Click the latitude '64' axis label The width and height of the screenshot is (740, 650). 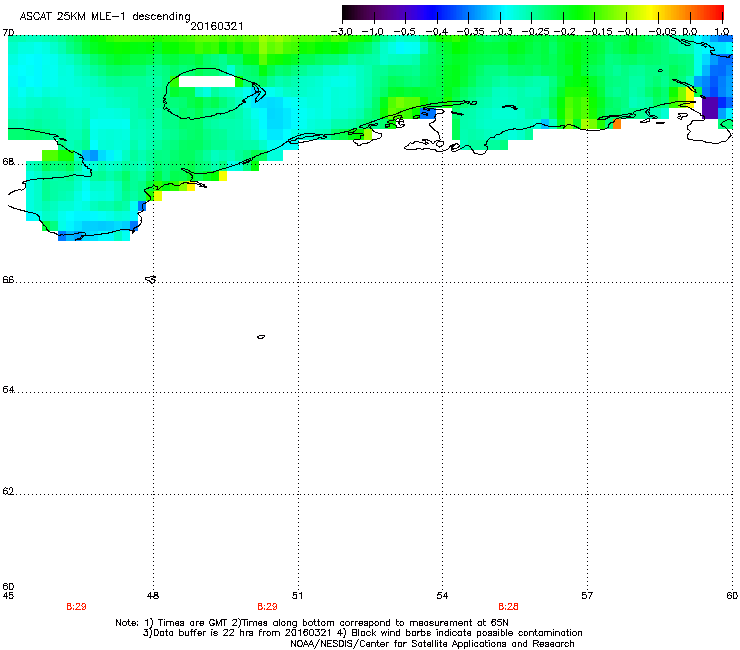(x=8, y=390)
